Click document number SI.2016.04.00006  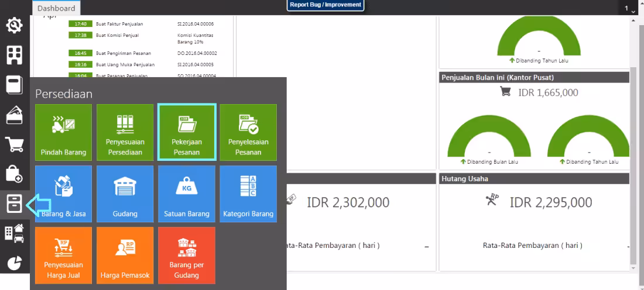click(196, 24)
